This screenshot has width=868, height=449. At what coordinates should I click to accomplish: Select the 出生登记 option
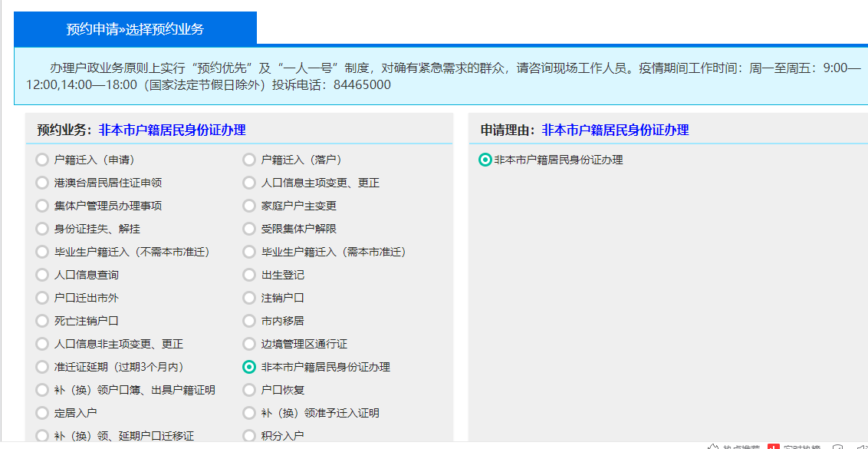(x=249, y=275)
